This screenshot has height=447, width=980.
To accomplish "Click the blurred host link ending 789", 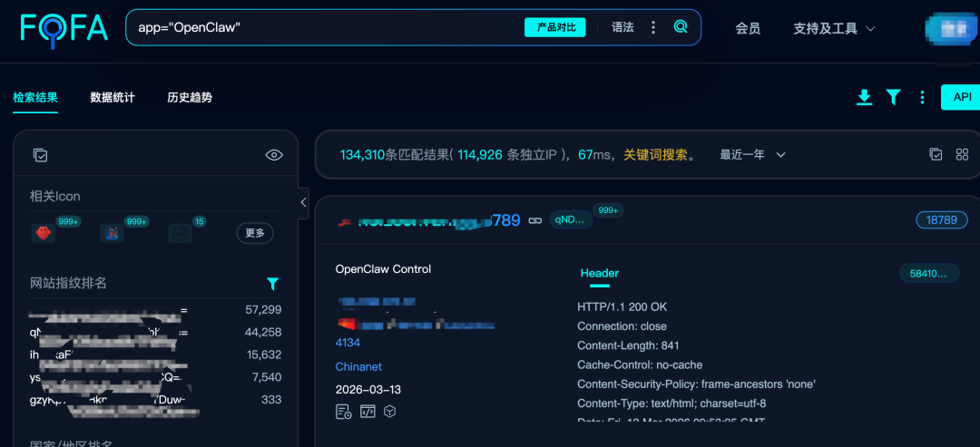I will pyautogui.click(x=429, y=219).
